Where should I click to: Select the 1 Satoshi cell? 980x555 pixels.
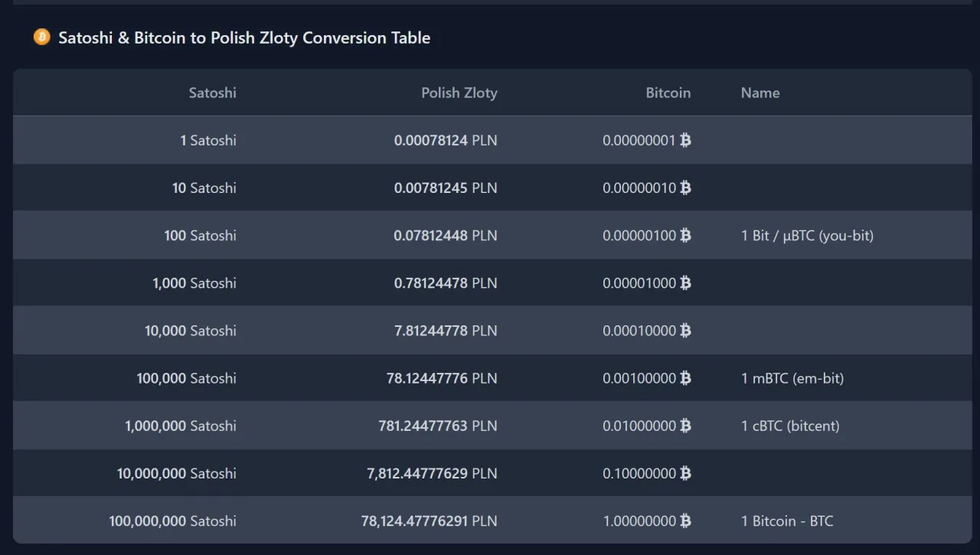pos(208,140)
